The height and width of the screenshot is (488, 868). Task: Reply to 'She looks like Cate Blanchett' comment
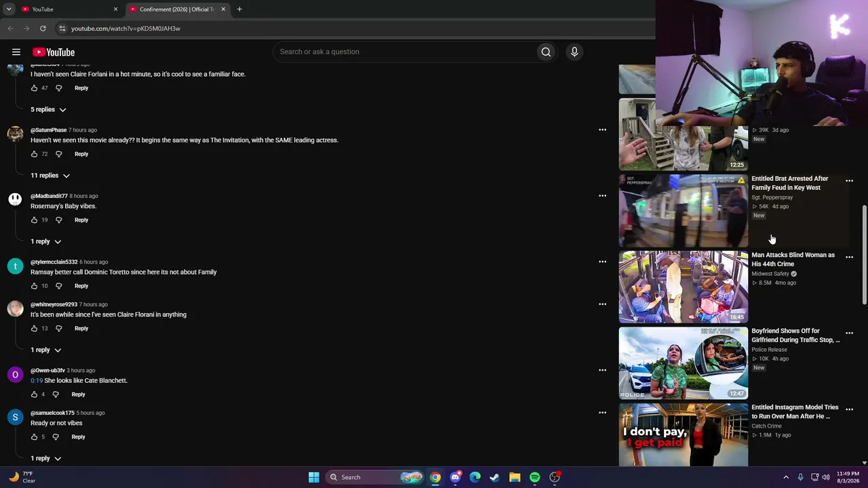[79, 394]
